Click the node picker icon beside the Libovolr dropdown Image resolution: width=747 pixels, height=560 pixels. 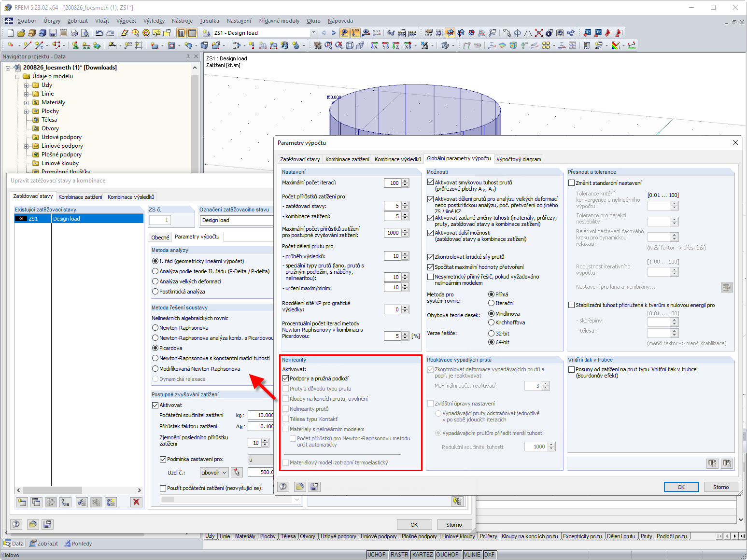pos(236,472)
